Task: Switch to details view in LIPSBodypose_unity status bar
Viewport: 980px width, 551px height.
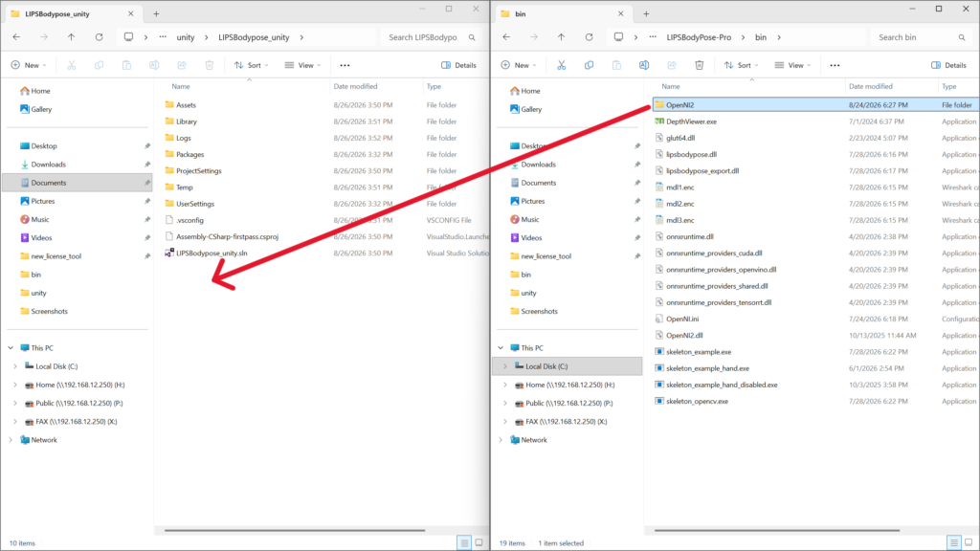Action: coord(464,543)
